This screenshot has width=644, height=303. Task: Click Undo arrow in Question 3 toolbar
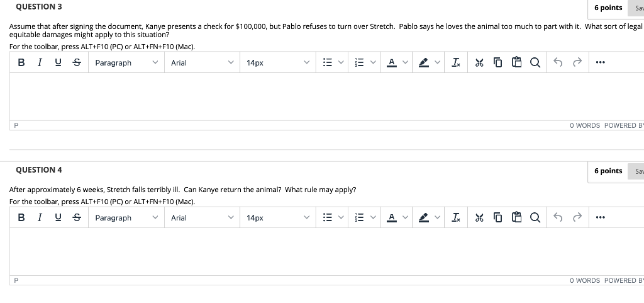[558, 62]
